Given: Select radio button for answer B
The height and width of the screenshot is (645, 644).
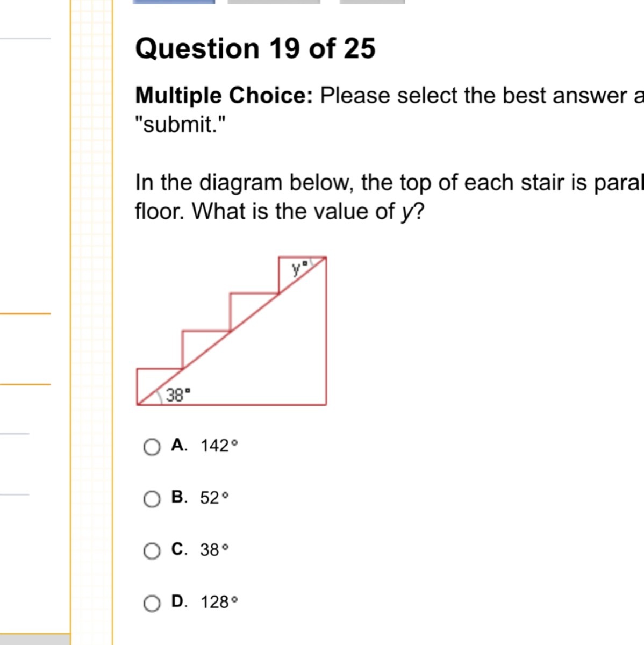Looking at the screenshot, I should click(152, 499).
